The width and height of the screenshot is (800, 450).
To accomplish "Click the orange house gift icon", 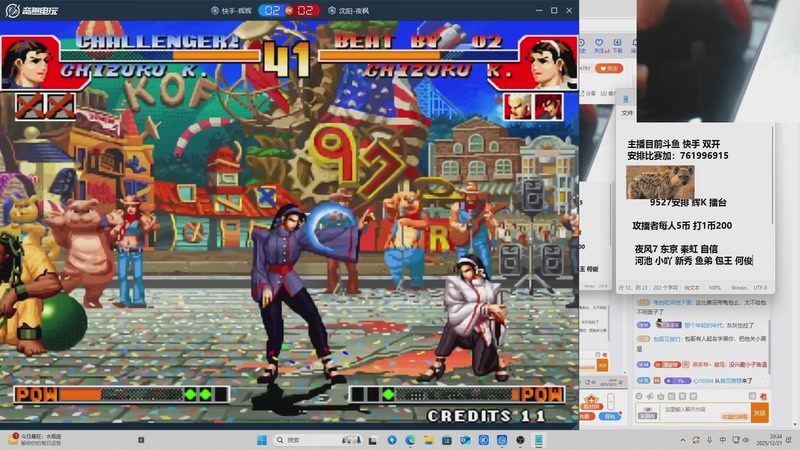I will (591, 402).
